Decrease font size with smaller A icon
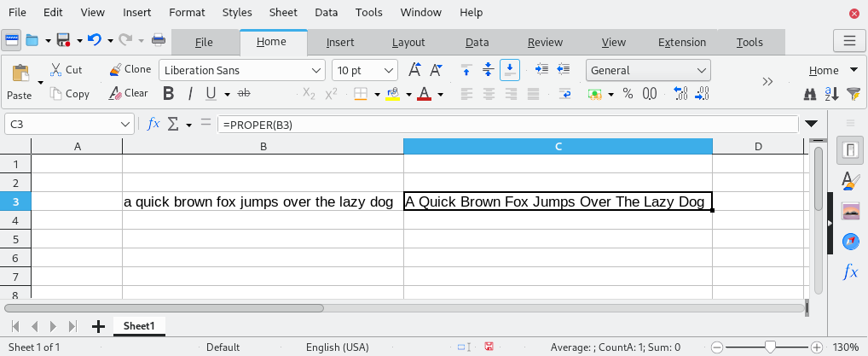This screenshot has height=356, width=868. click(437, 70)
